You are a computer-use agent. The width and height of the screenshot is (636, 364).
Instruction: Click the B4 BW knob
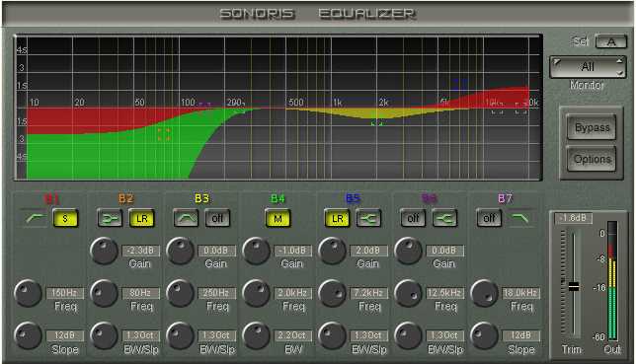coord(256,335)
